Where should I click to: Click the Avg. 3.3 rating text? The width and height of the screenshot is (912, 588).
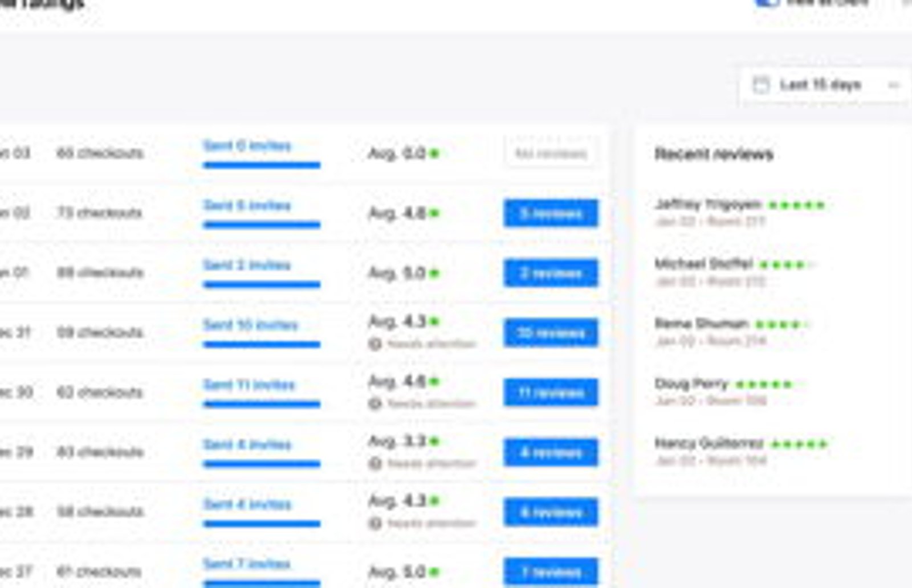397,441
